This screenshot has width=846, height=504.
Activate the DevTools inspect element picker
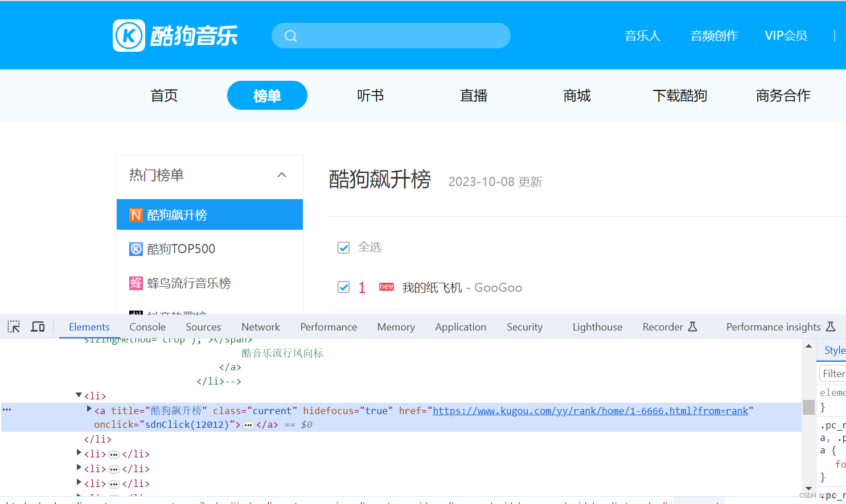point(14,327)
